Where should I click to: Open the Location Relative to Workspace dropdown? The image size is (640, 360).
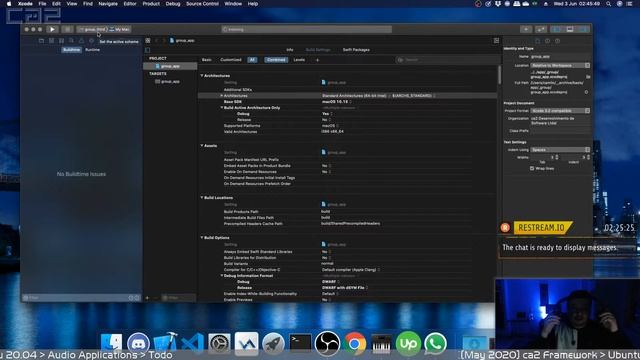click(560, 65)
